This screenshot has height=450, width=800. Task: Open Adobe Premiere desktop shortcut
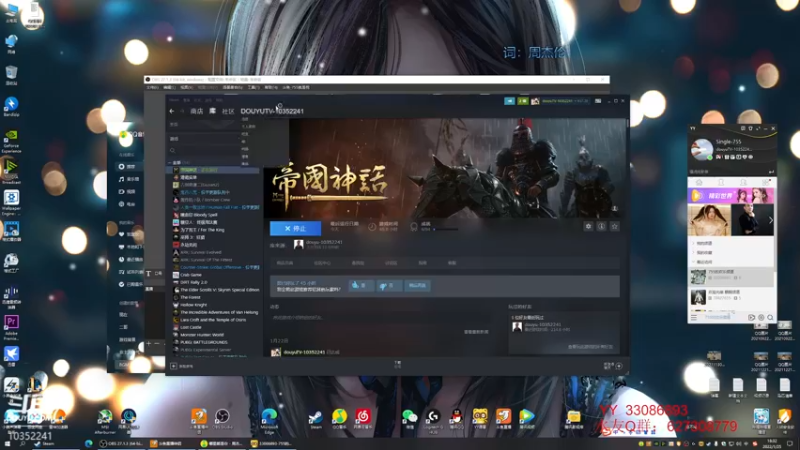[x=11, y=328]
